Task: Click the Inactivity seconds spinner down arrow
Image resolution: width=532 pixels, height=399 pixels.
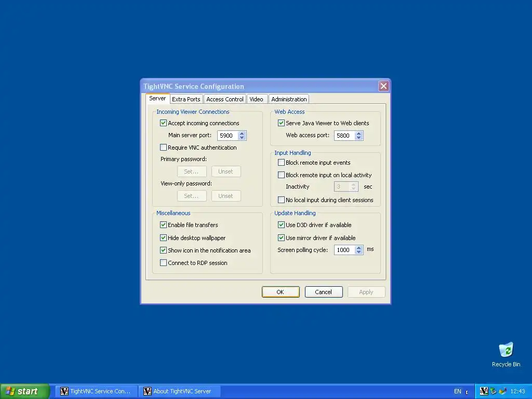Action: point(353,189)
